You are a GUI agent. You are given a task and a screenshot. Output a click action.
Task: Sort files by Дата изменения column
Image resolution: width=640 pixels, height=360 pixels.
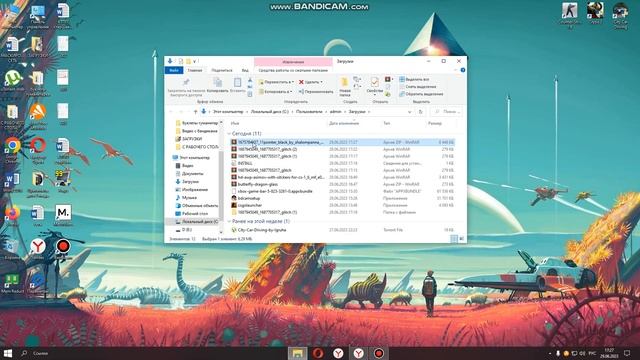coord(344,123)
